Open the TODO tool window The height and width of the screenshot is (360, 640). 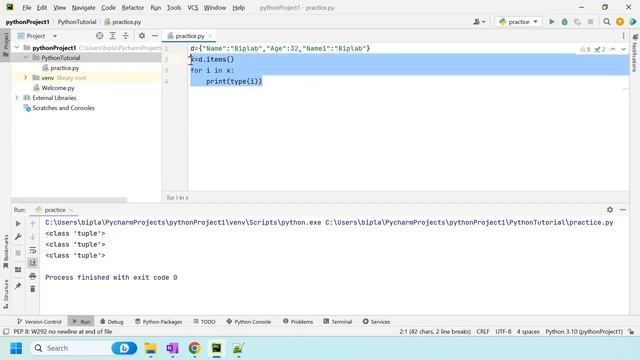pyautogui.click(x=204, y=322)
